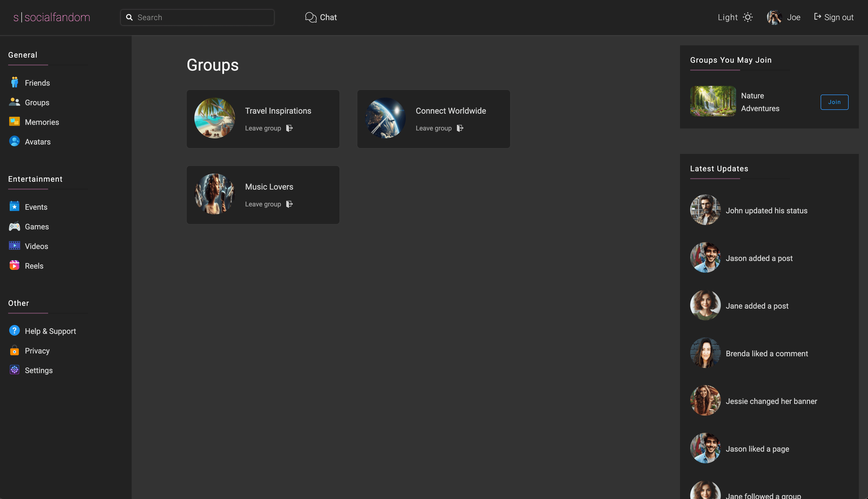This screenshot has width=868, height=499.
Task: Click the Joe username in header
Action: 793,17
